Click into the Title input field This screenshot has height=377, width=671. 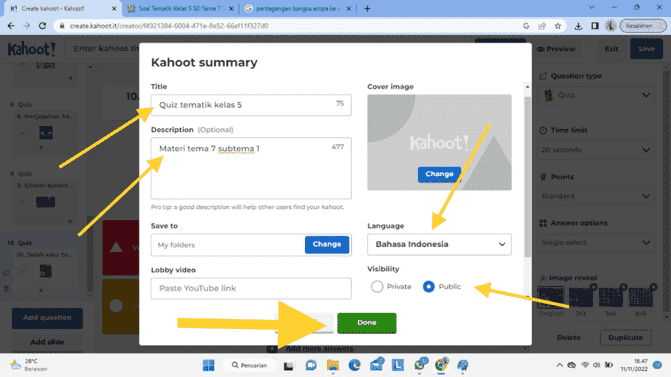251,105
